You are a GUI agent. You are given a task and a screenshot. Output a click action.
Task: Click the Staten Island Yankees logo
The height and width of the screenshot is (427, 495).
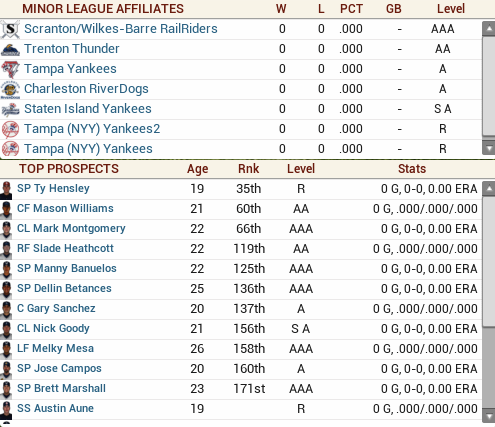[10, 109]
